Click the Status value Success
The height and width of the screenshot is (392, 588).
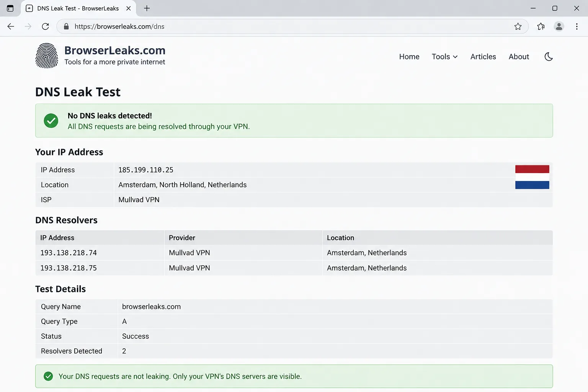point(136,336)
